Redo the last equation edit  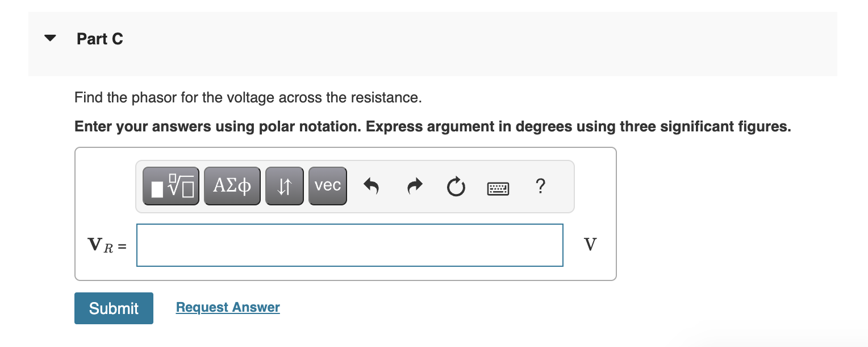click(414, 185)
